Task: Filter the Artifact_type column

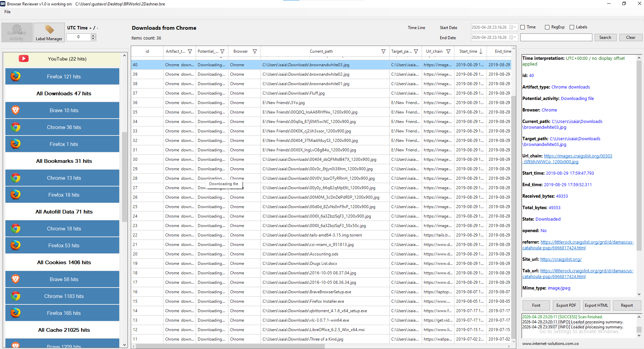Action: 190,51
